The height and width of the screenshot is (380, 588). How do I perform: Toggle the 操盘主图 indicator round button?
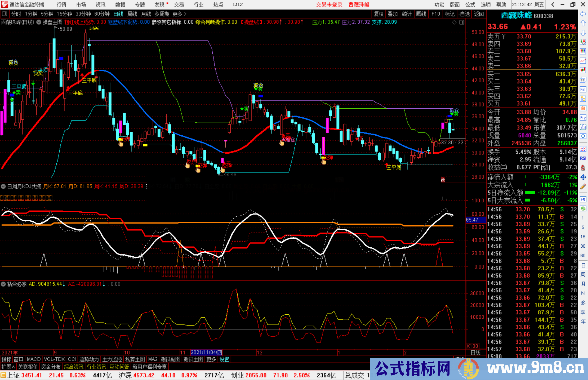pos(39,22)
